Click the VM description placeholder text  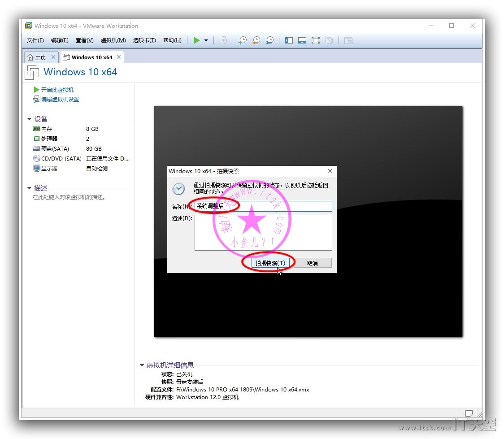pos(69,197)
